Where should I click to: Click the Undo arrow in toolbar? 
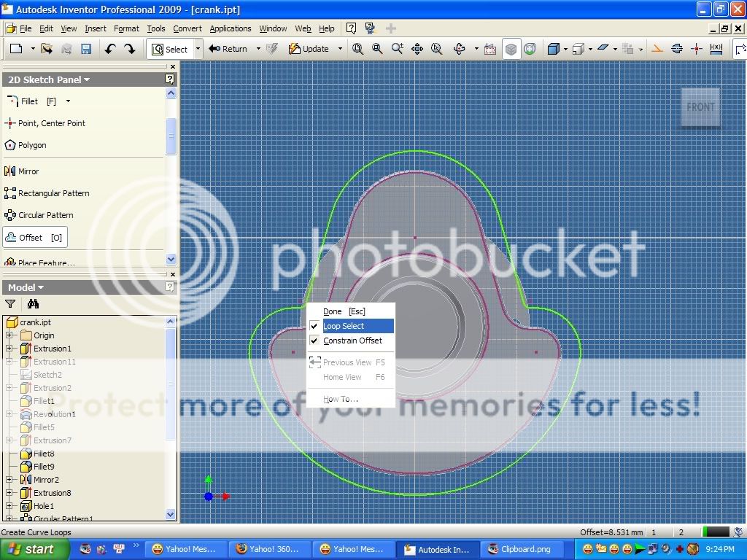tap(110, 49)
